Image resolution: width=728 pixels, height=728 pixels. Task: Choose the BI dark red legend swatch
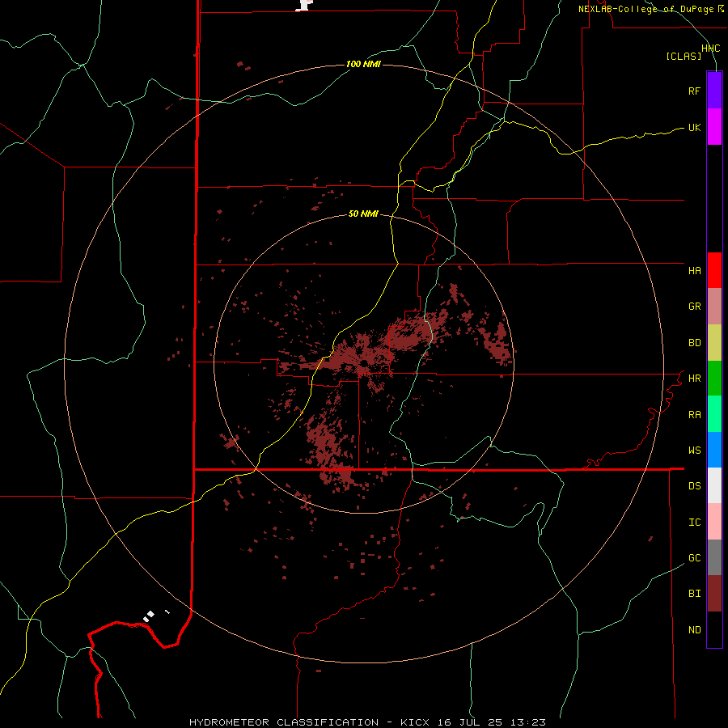714,594
